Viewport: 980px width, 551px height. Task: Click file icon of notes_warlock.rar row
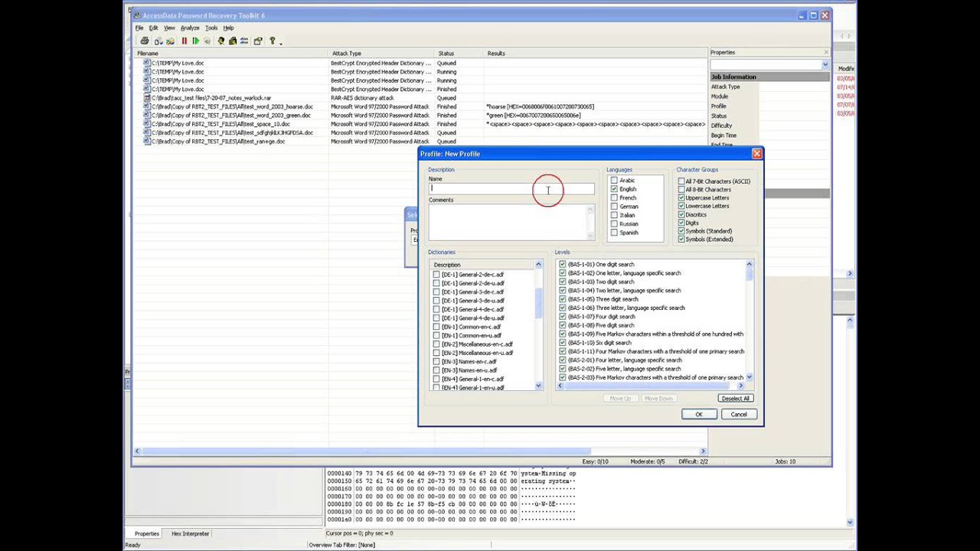tap(147, 98)
